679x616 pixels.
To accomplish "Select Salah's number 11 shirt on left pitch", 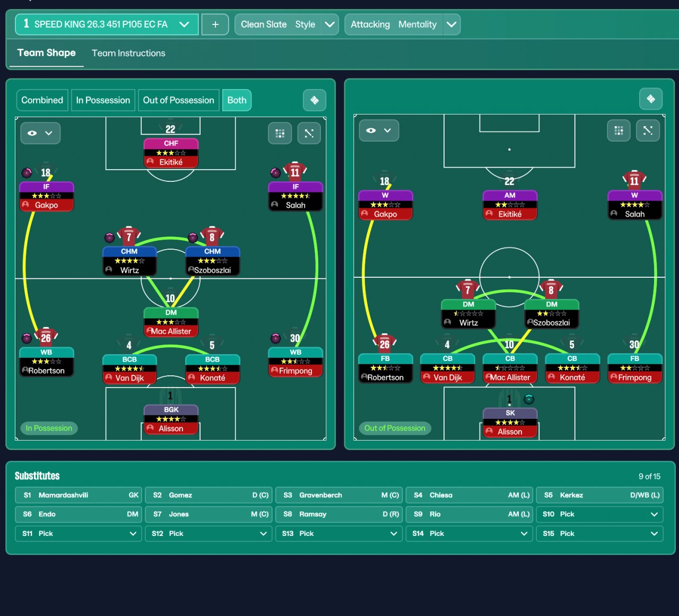I will coord(295,171).
